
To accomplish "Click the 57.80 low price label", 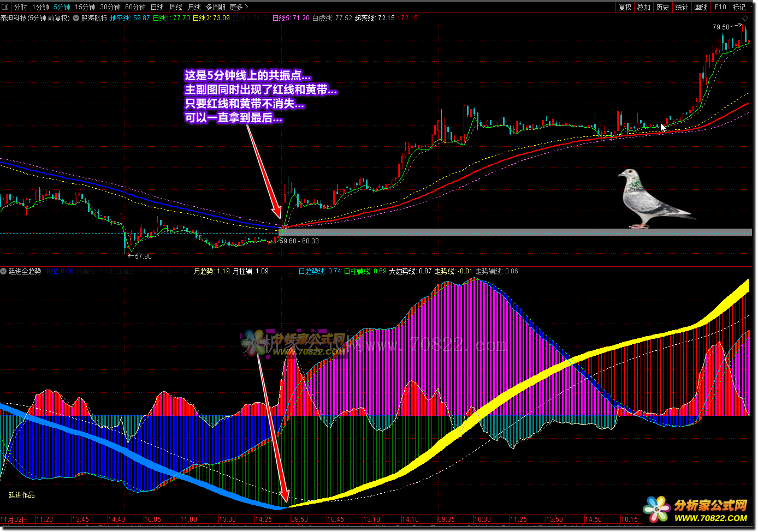I will (143, 256).
